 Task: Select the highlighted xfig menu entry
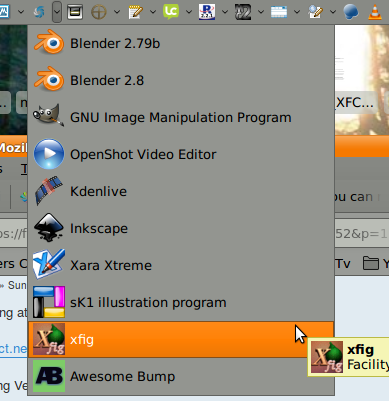pos(181,339)
